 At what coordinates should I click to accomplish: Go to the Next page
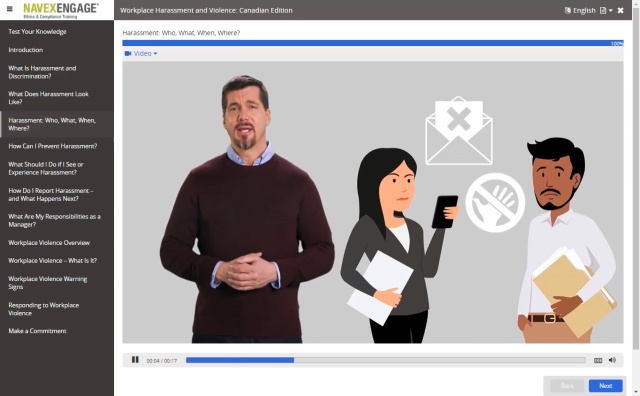point(605,385)
